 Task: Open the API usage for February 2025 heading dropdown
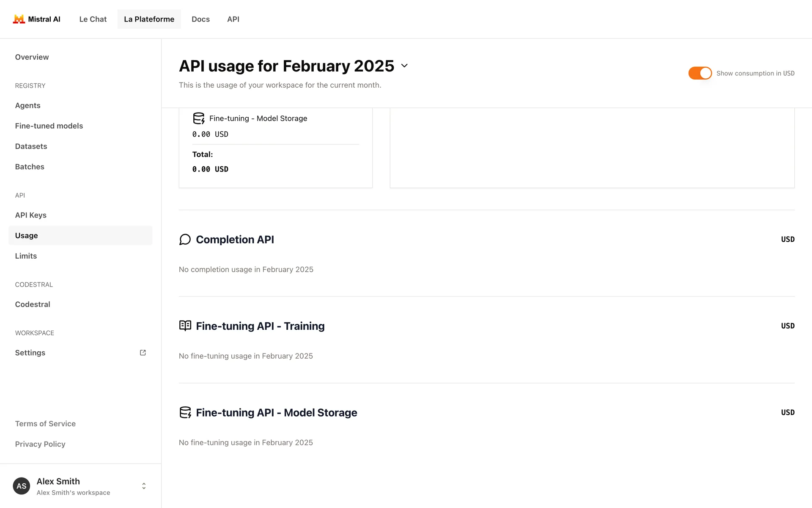[286, 66]
